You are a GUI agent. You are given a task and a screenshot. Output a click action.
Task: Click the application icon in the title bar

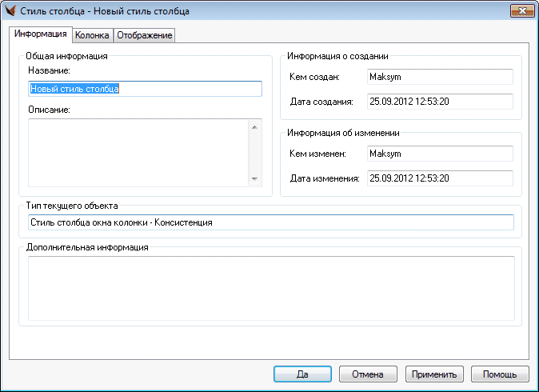11,10
